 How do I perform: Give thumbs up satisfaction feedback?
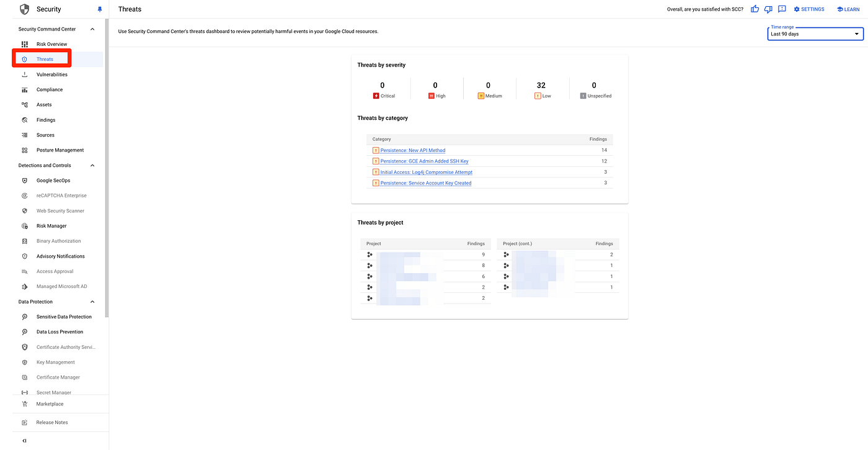[755, 9]
